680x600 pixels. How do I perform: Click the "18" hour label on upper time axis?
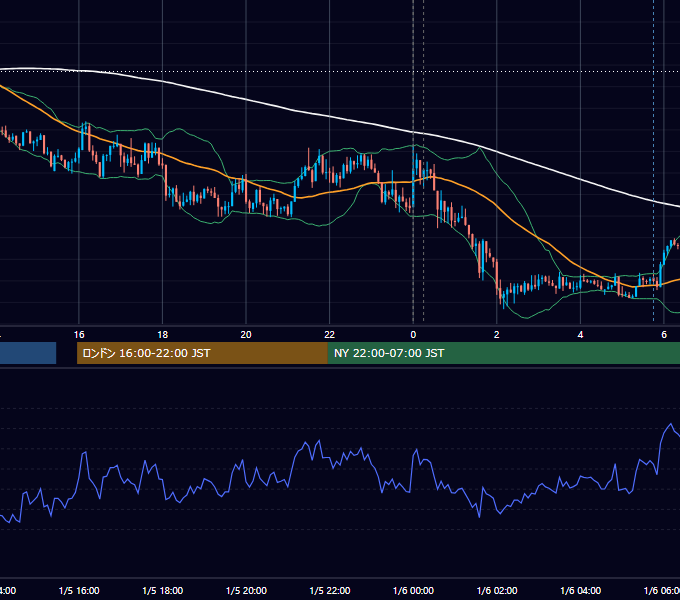click(x=163, y=335)
